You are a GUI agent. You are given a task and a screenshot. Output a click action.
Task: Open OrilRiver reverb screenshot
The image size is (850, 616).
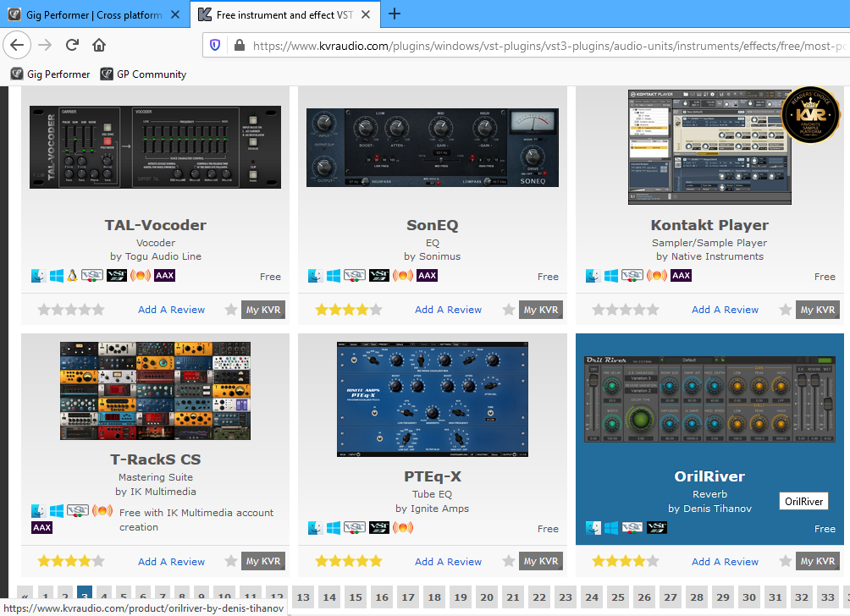pos(709,399)
